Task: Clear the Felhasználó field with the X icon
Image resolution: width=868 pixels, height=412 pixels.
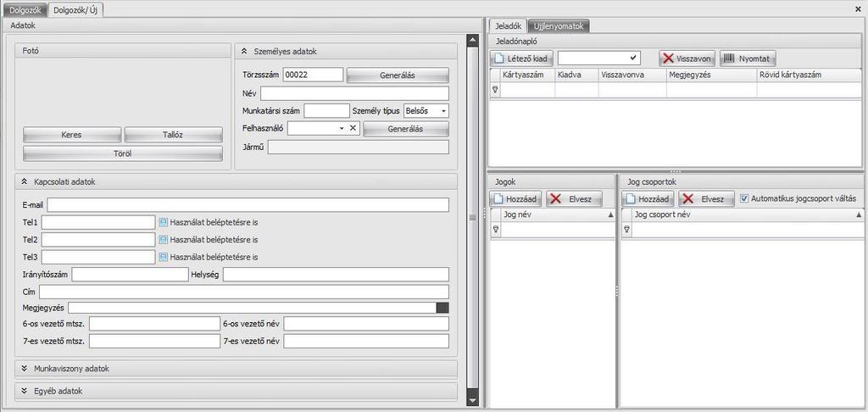Action: click(353, 128)
